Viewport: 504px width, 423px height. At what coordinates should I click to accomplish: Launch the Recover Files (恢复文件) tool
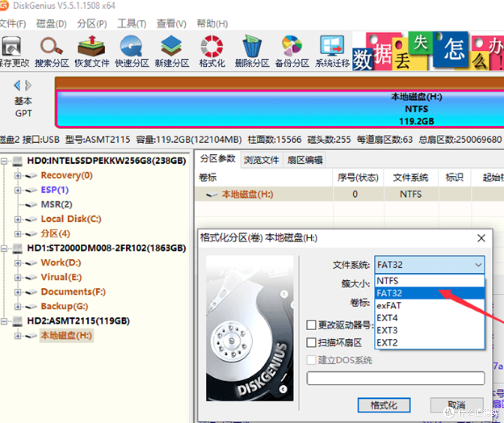[92, 51]
